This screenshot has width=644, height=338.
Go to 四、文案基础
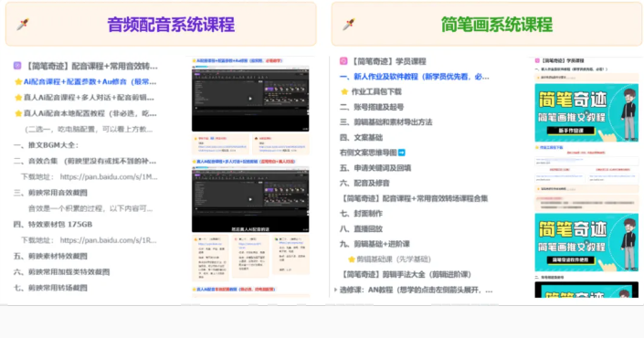[361, 137]
